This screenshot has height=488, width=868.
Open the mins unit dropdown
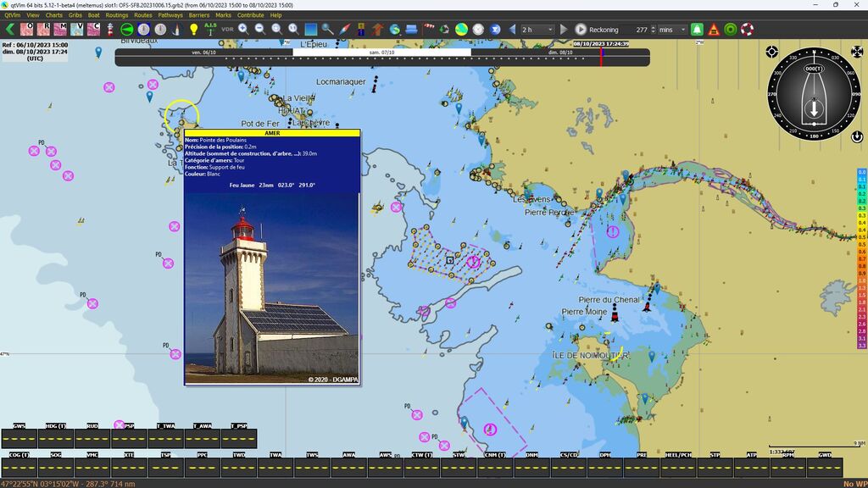672,30
